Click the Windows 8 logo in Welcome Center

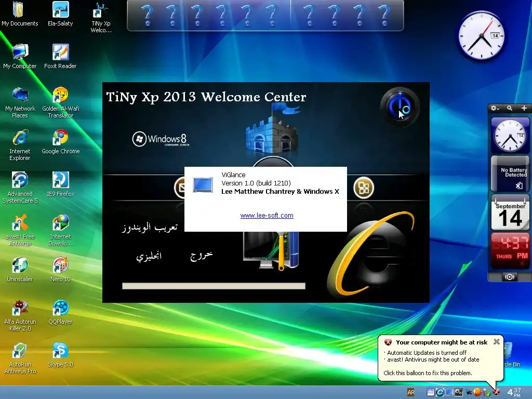[x=161, y=139]
